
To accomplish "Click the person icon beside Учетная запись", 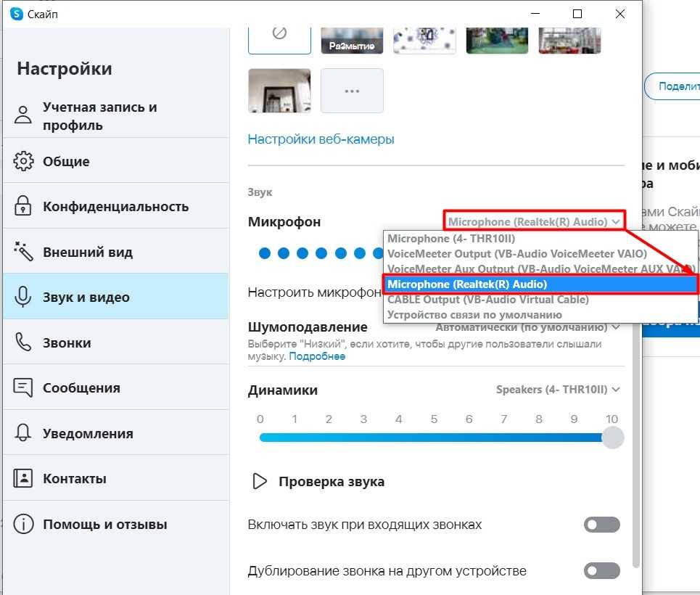I will pyautogui.click(x=22, y=115).
